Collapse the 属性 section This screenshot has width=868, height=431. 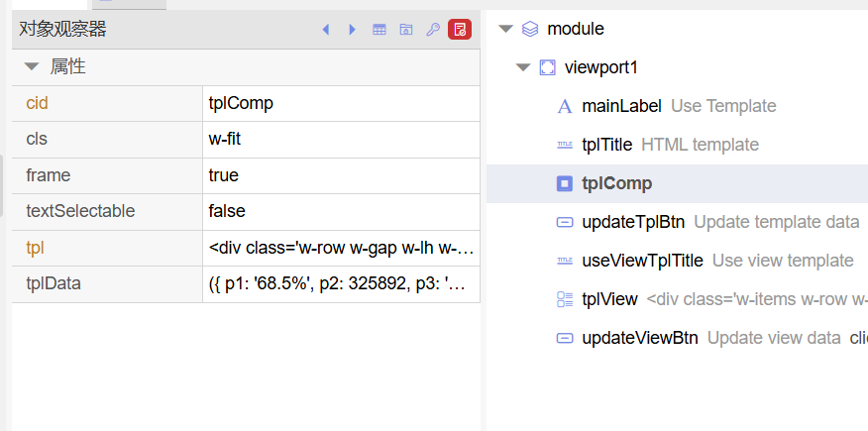pyautogui.click(x=32, y=67)
